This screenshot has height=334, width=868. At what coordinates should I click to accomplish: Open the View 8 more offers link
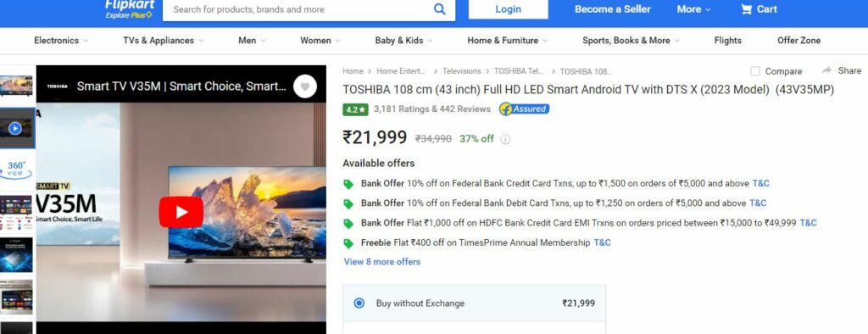click(382, 261)
